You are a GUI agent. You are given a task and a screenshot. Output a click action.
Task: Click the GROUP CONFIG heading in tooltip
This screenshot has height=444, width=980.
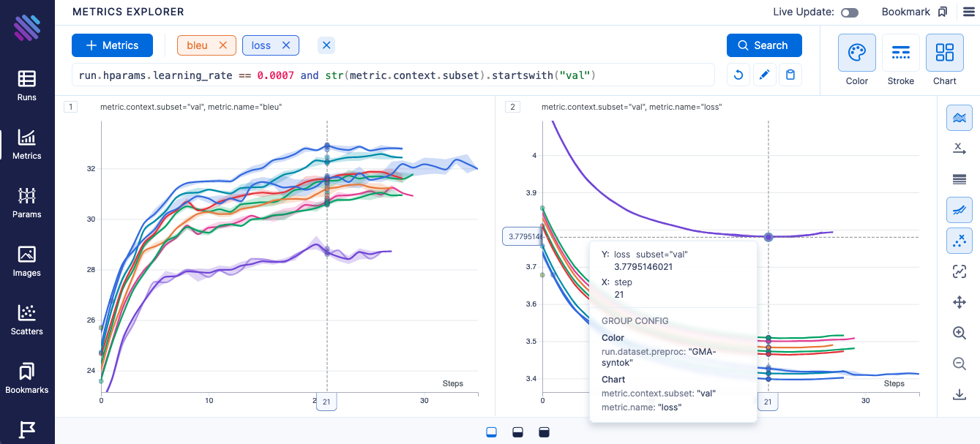(635, 321)
